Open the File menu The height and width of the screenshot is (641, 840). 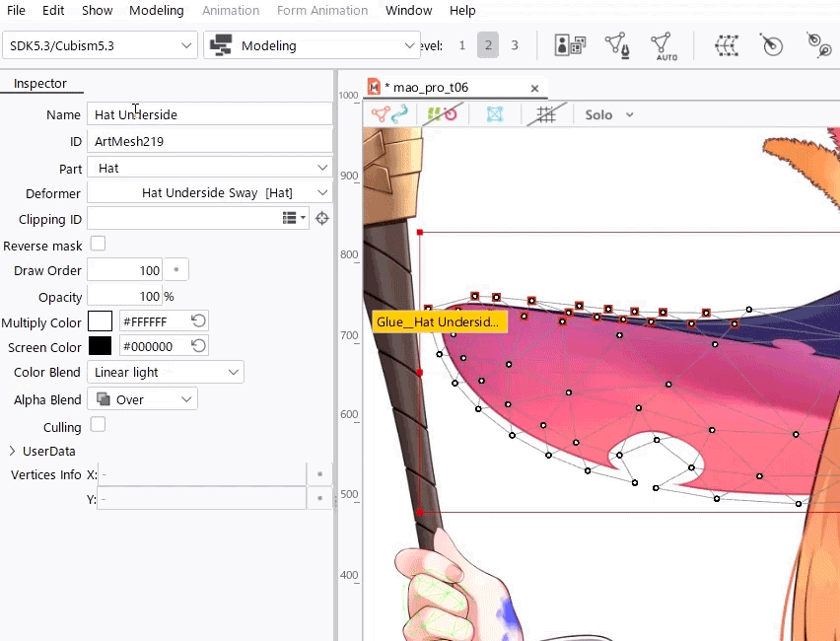click(16, 10)
